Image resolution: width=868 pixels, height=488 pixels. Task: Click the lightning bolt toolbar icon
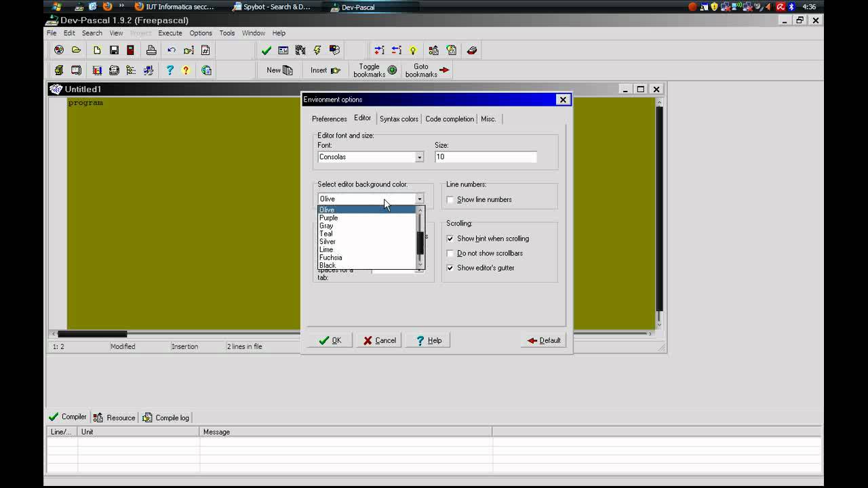point(317,50)
